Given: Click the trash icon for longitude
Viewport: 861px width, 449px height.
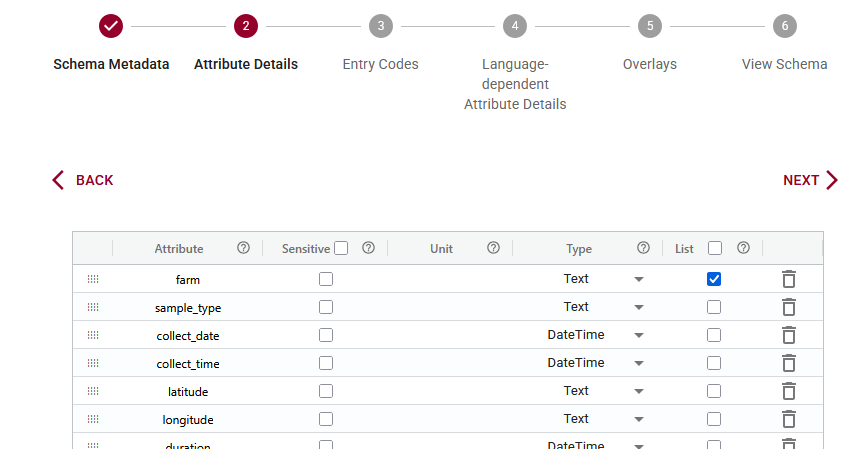Looking at the screenshot, I should [x=789, y=419].
